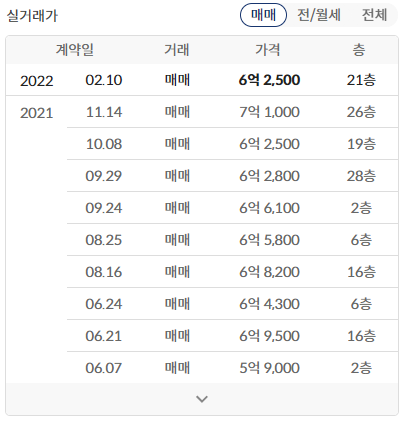Click the 층 column header

(x=359, y=50)
